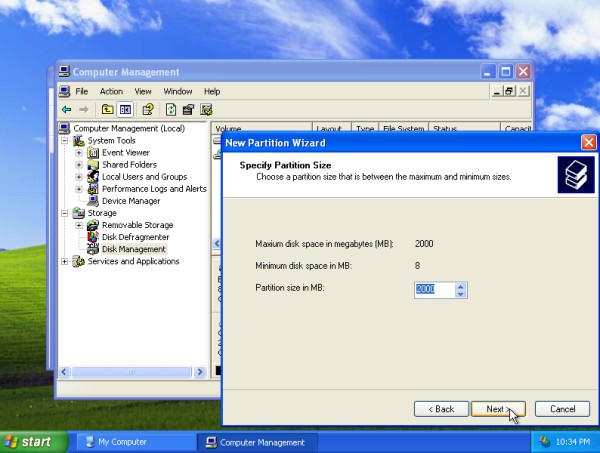Image resolution: width=600 pixels, height=453 pixels.
Task: Click the checkmark settings toolbar icon
Action: point(206,110)
